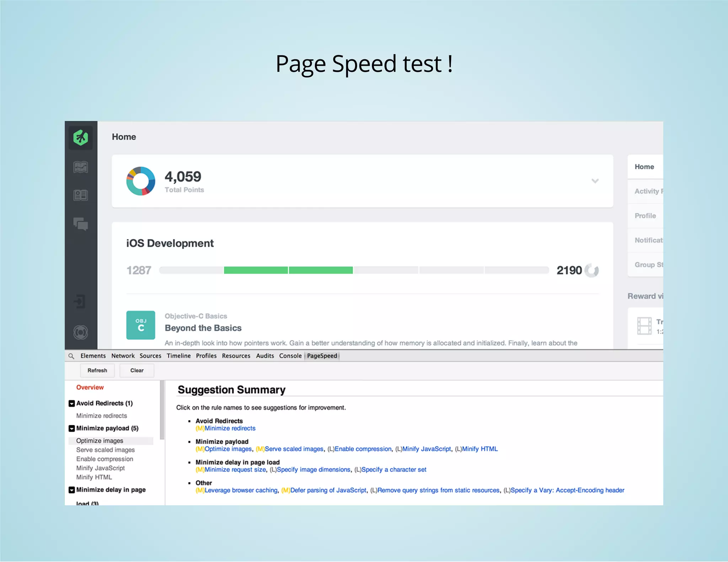This screenshot has width=728, height=562.
Task: Click the 4,059 total points value
Action: click(183, 177)
